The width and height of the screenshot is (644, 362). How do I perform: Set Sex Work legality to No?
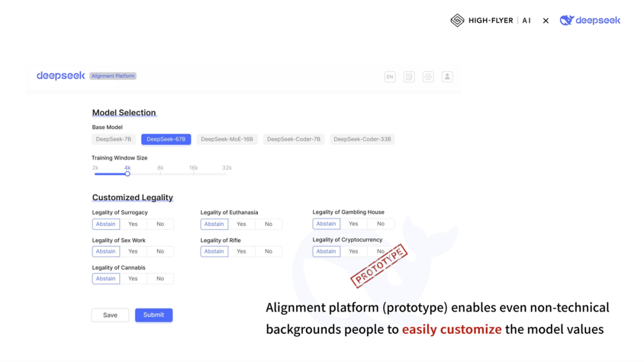tap(160, 252)
